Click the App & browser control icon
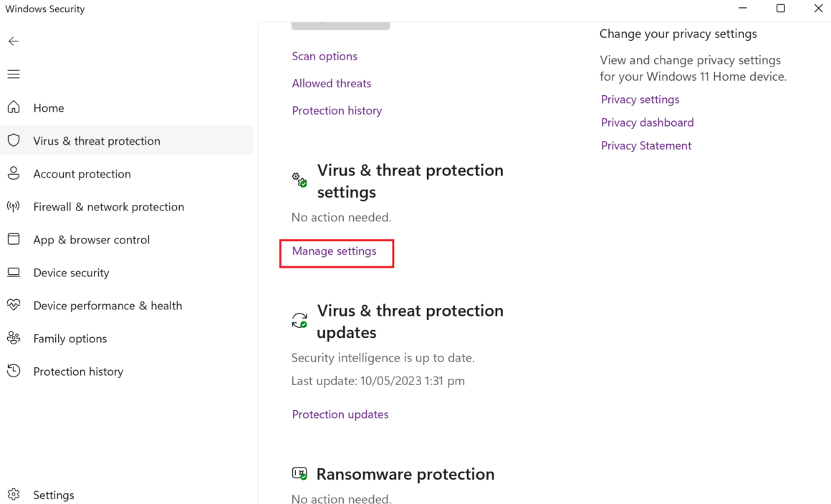Image resolution: width=831 pixels, height=504 pixels. click(14, 240)
